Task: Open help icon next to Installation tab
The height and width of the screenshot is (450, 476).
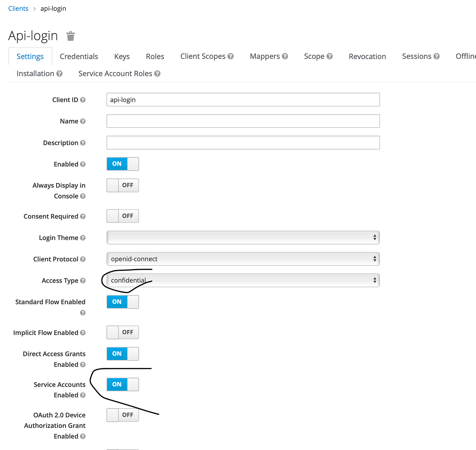Action: tap(60, 74)
